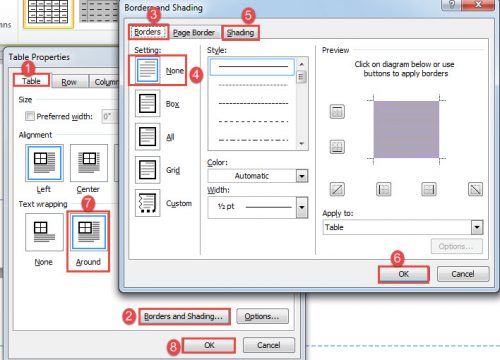The image size is (500, 360).
Task: Select None text wrapping icon
Action: point(44,232)
